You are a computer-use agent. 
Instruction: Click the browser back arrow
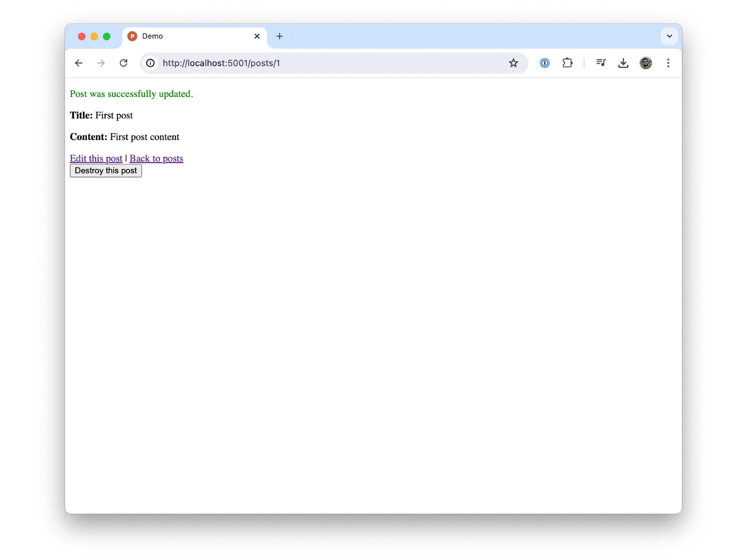tap(78, 63)
